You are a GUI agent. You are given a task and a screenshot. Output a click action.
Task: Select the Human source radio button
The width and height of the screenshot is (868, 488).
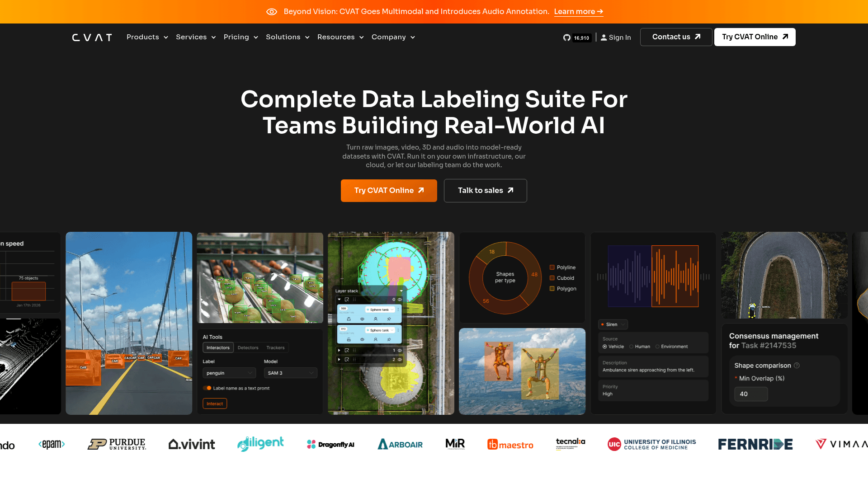631,347
